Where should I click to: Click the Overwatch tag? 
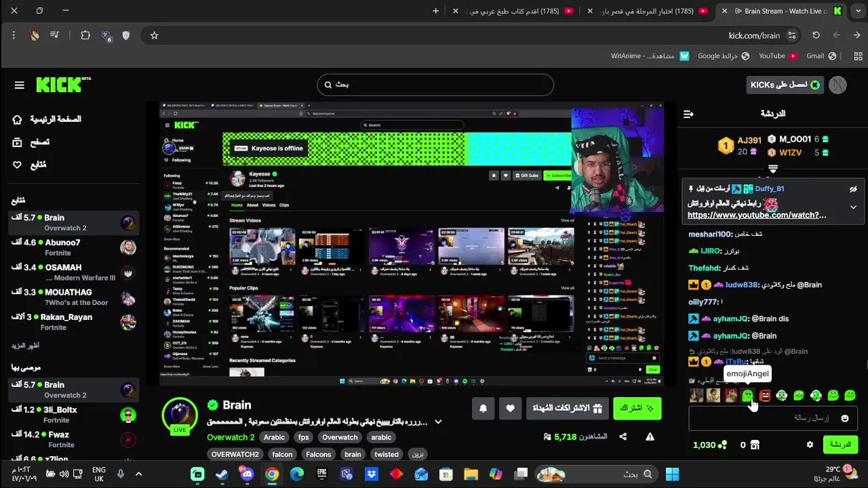tap(340, 437)
